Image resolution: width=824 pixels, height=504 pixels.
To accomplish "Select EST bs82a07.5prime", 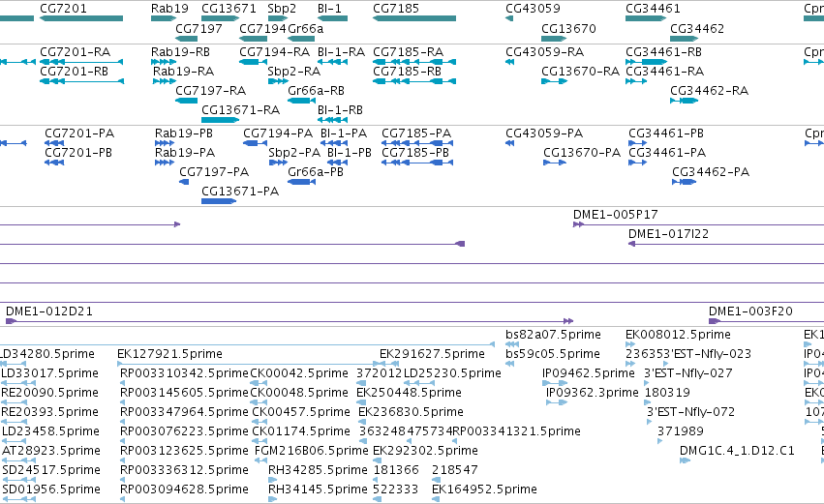I will pos(512,345).
